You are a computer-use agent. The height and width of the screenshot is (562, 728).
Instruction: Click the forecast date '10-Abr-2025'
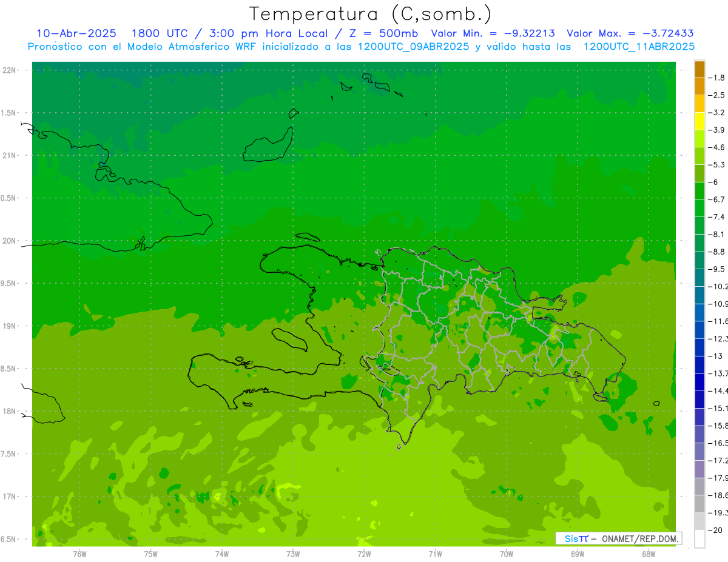76,33
